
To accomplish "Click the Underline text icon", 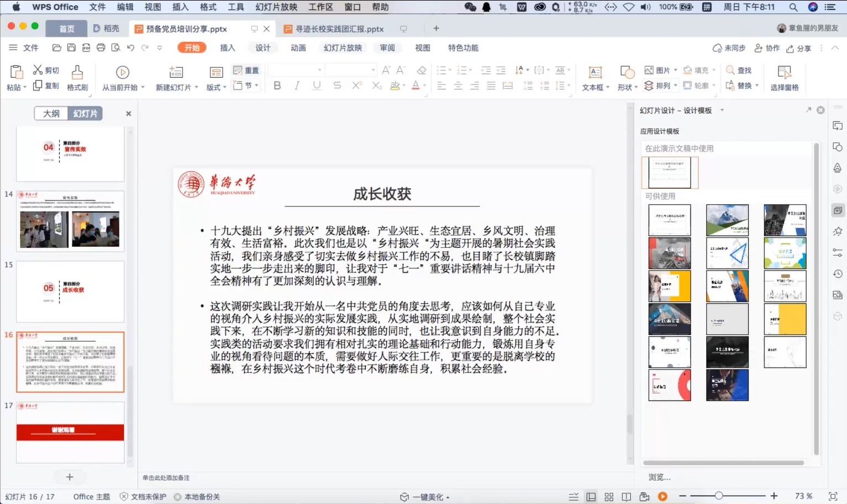I will pos(317,86).
